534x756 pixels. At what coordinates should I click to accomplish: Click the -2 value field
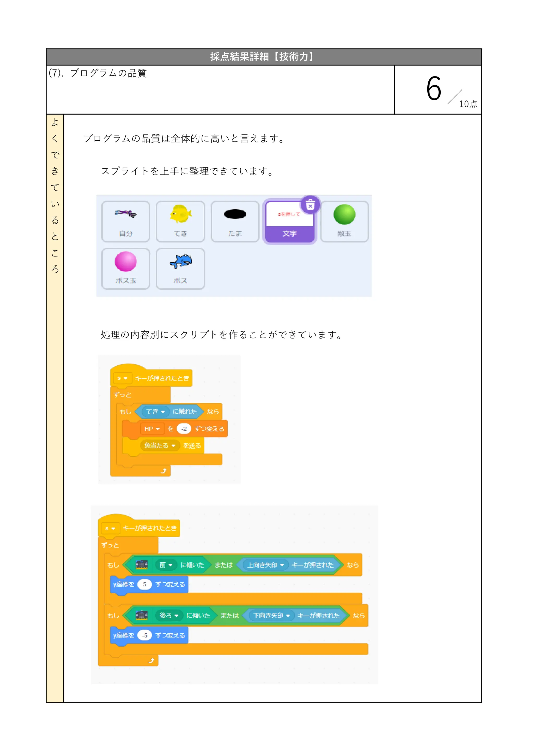[x=184, y=429]
